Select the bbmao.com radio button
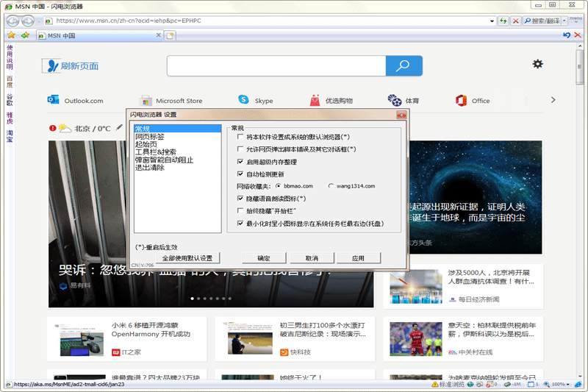Image resolution: width=588 pixels, height=392 pixels. (279, 185)
